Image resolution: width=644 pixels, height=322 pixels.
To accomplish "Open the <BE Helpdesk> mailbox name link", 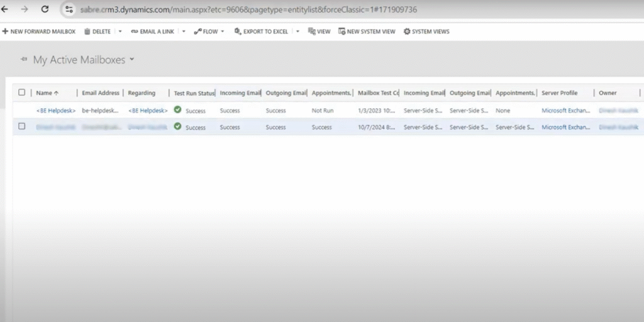I will pyautogui.click(x=56, y=111).
